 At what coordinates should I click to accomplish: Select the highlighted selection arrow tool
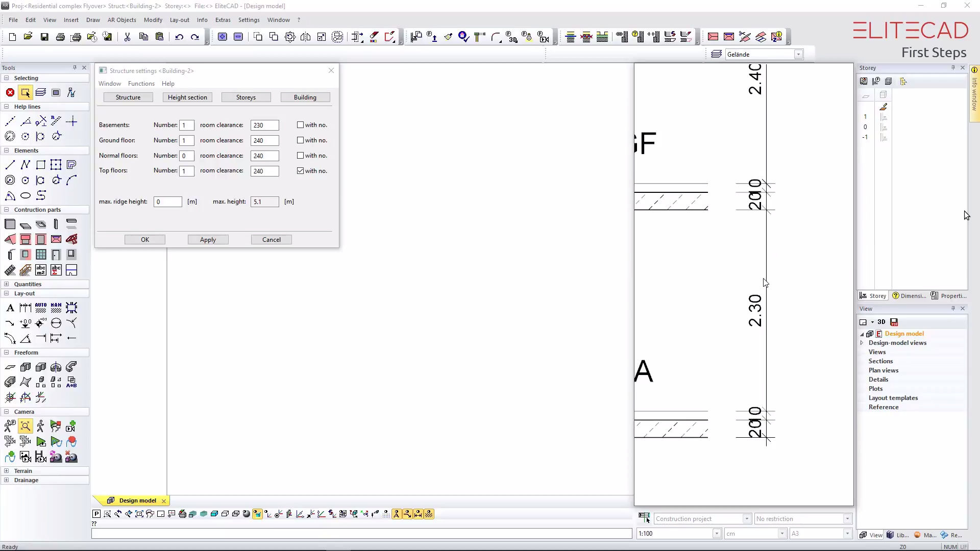26,92
